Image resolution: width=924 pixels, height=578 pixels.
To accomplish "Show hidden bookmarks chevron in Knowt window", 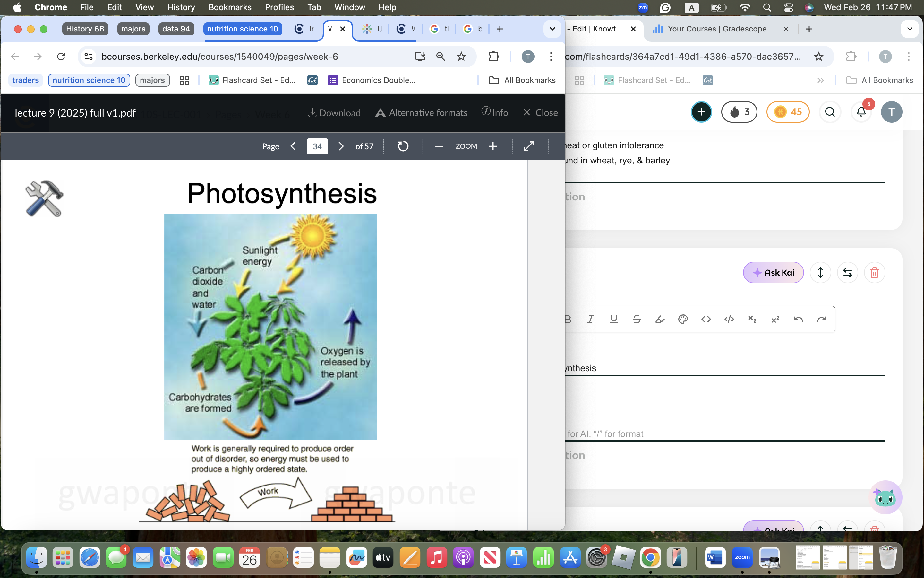I will [x=820, y=80].
